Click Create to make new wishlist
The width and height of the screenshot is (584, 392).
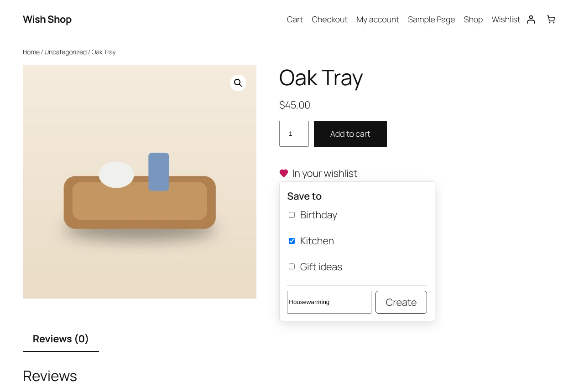click(x=401, y=302)
